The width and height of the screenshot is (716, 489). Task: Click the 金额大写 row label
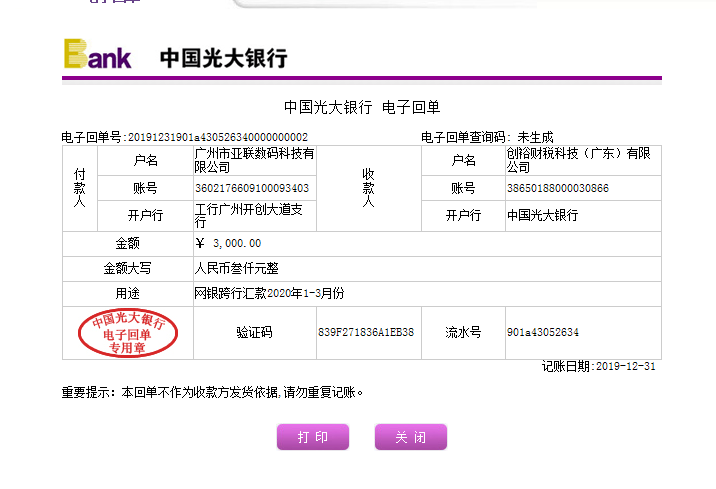click(127, 268)
